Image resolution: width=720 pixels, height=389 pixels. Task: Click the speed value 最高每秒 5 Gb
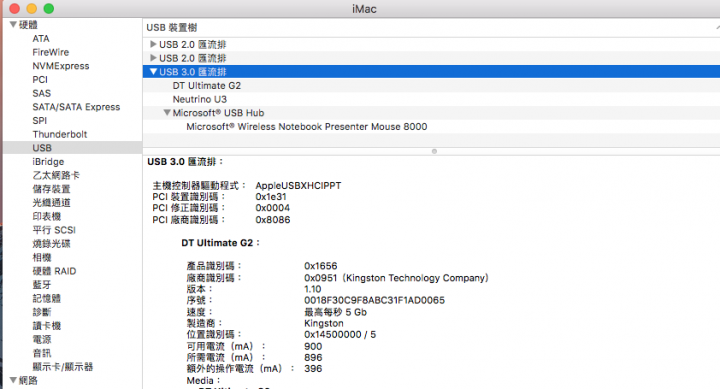tap(335, 312)
